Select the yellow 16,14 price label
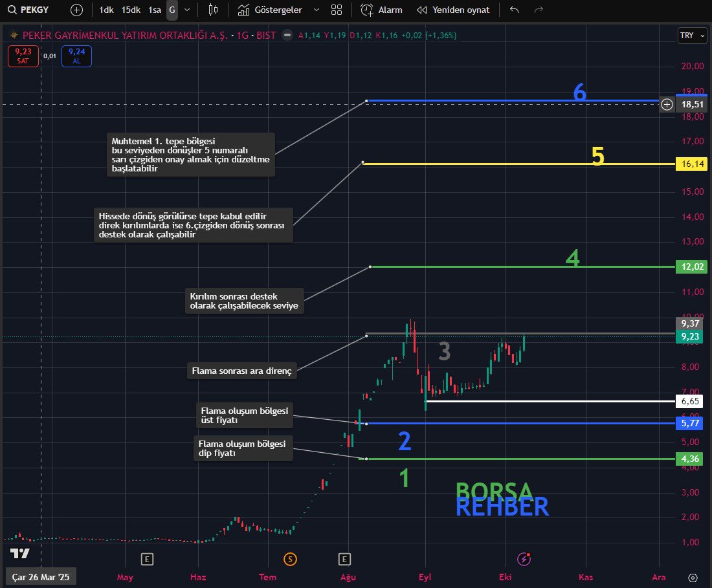 692,164
